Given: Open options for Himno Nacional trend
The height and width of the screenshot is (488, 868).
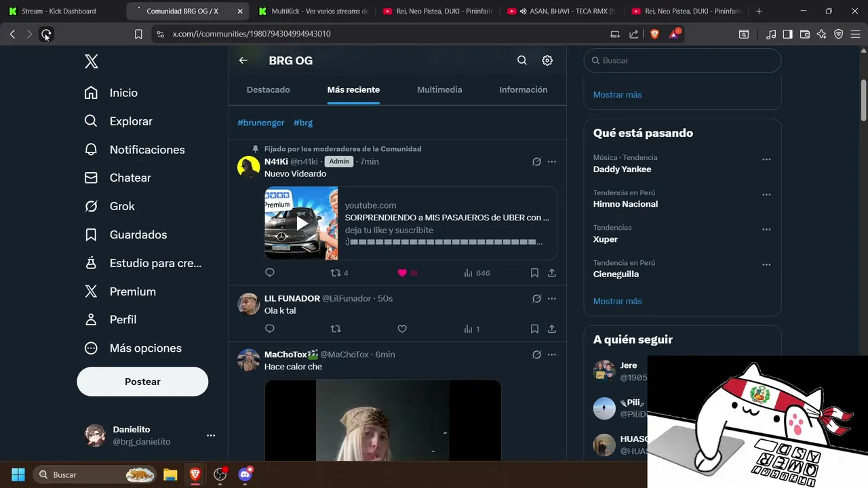Looking at the screenshot, I should [766, 195].
